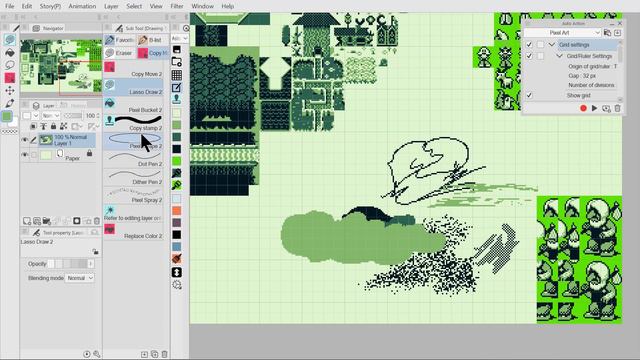The image size is (640, 360).
Task: Duplicate the sub tool icon at panel bottom
Action: [x=154, y=354]
